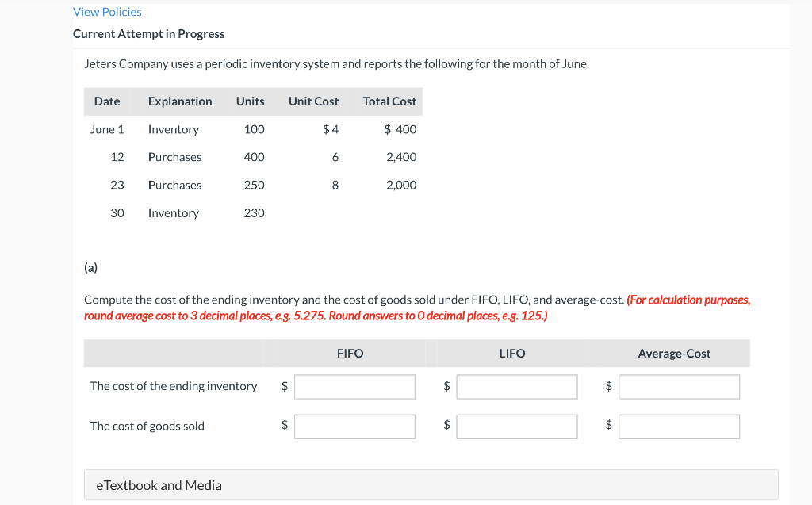Click the Average-Cost ending inventory input field
This screenshot has width=812, height=505.
tap(679, 386)
